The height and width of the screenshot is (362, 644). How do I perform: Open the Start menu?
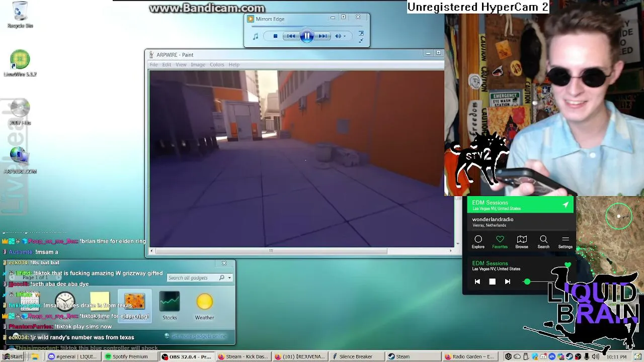(13, 356)
